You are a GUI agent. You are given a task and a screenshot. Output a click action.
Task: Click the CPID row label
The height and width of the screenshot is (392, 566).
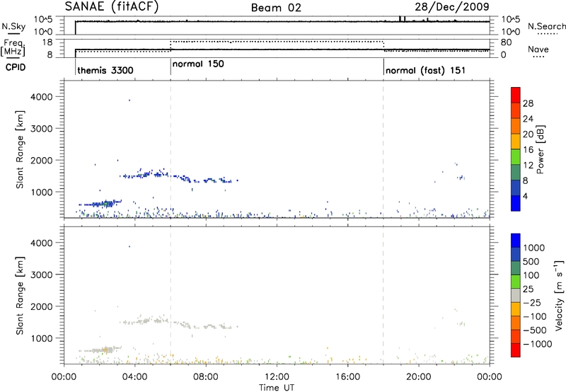point(16,67)
